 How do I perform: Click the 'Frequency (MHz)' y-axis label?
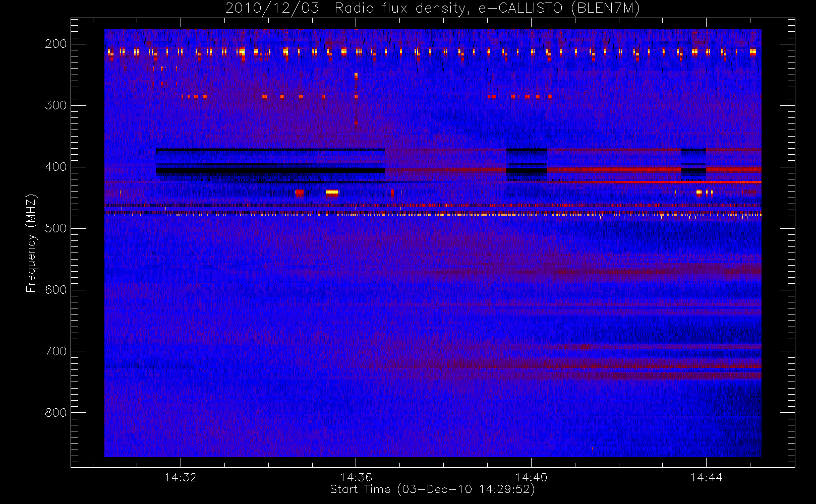[x=31, y=243]
